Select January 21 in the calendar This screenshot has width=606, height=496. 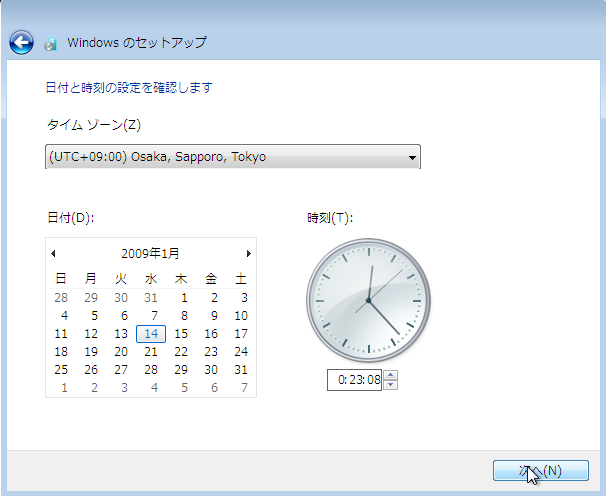coord(151,351)
